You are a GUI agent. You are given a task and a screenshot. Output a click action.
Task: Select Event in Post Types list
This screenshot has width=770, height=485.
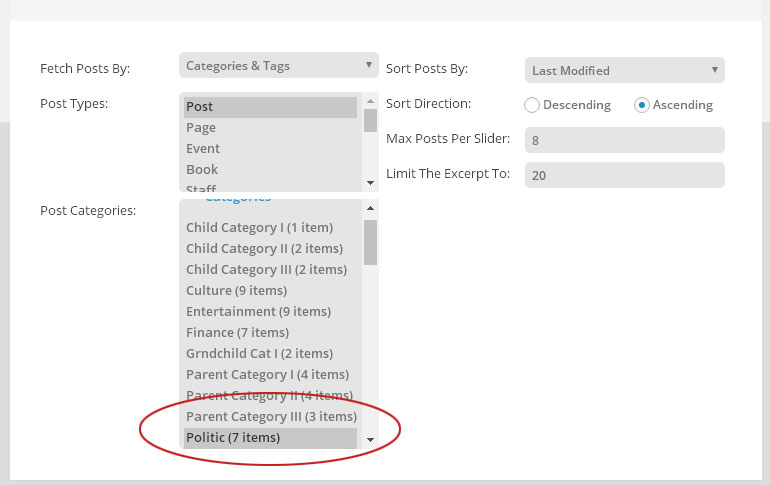click(270, 149)
